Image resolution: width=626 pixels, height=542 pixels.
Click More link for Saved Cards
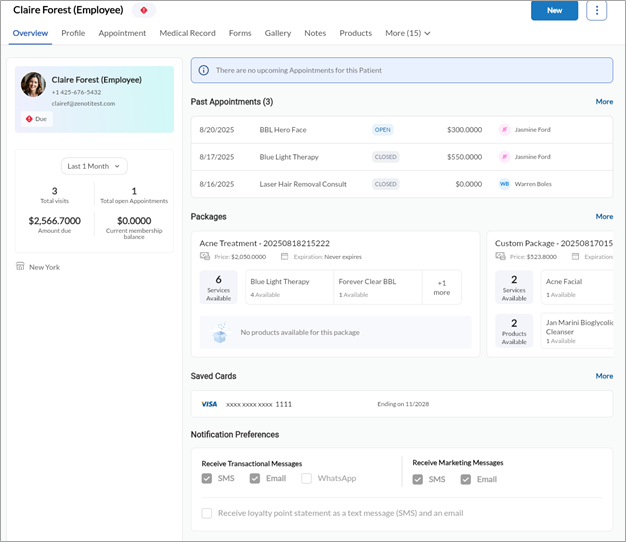[x=604, y=376]
